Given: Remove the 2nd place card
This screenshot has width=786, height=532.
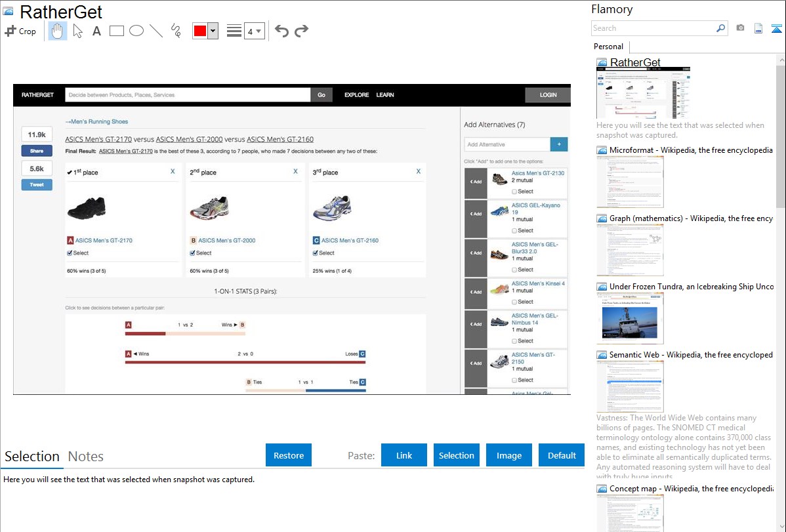Looking at the screenshot, I should (295, 171).
